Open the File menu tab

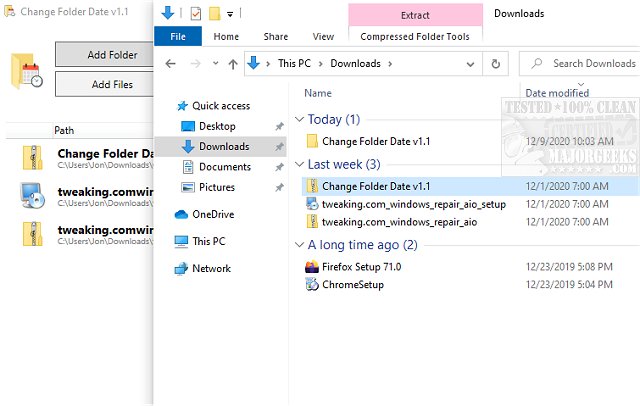(x=178, y=37)
